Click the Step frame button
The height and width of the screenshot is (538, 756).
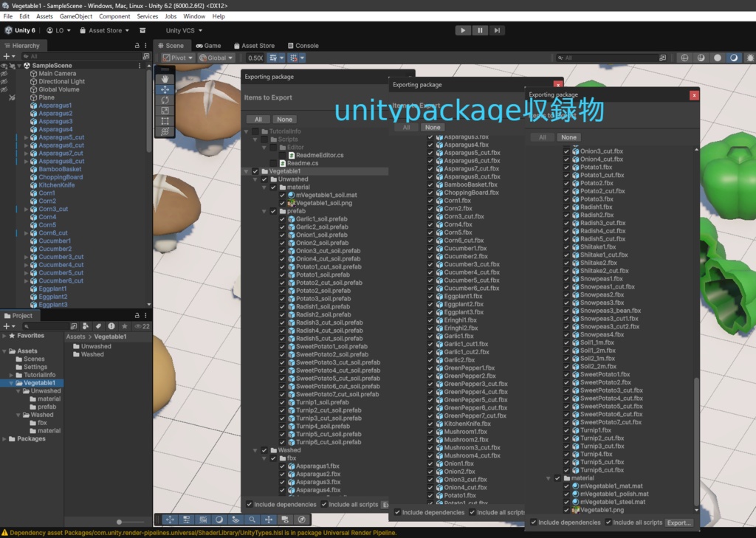point(497,30)
